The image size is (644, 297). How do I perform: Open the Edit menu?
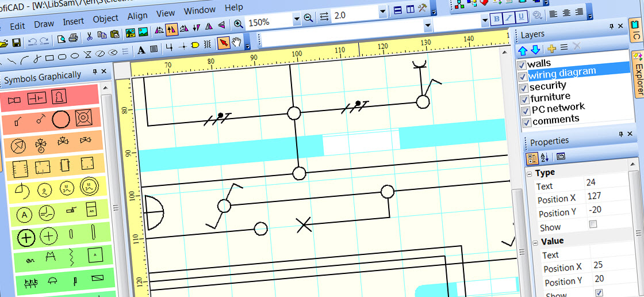(x=18, y=26)
